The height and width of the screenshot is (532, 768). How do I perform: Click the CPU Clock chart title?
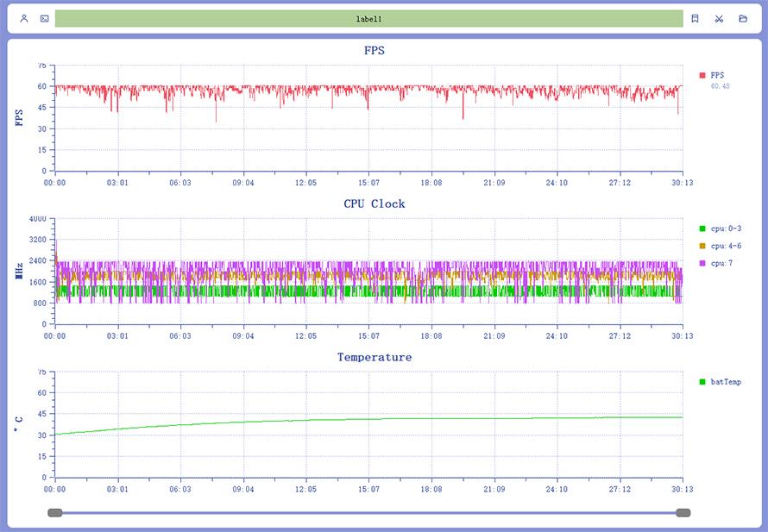pos(374,204)
